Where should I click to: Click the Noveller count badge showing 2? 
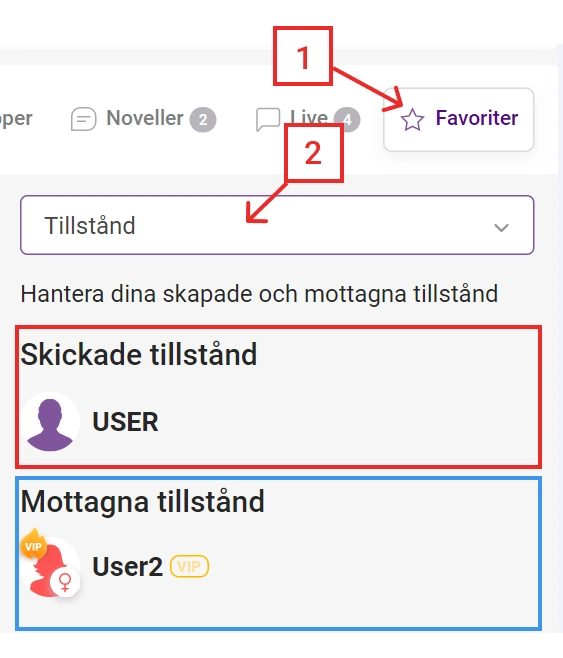click(x=203, y=120)
